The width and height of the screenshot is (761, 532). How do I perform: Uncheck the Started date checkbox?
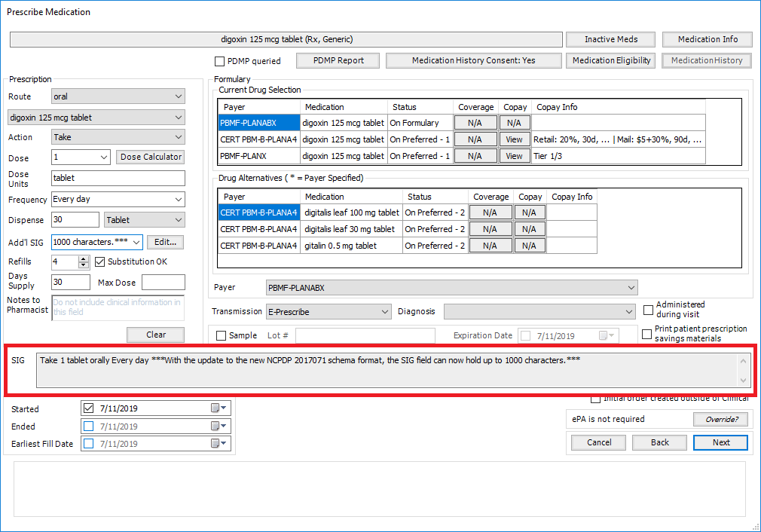click(88, 408)
